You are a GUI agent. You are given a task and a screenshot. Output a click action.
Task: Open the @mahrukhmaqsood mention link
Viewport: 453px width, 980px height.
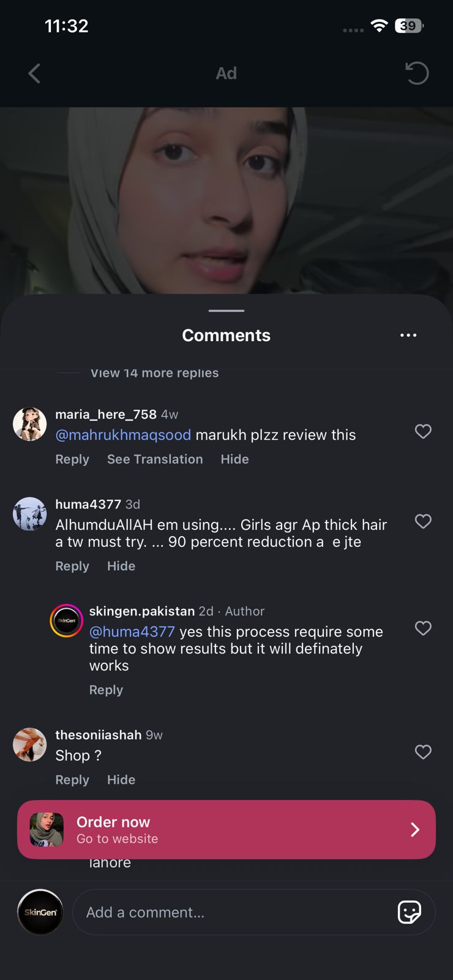coord(123,435)
